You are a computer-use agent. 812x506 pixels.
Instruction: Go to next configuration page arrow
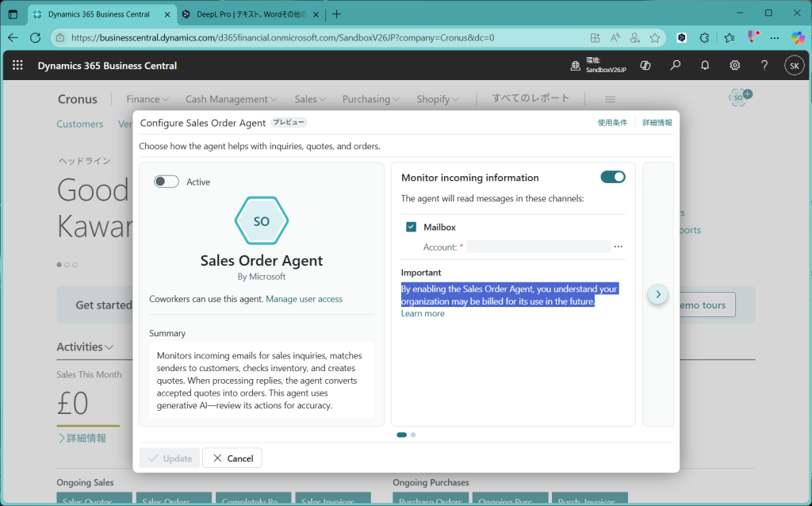(x=657, y=294)
